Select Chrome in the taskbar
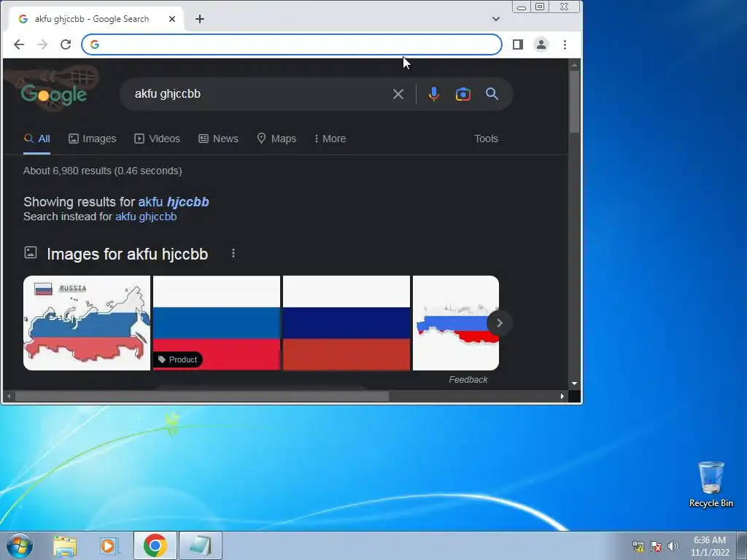Screen dimensions: 747x560 [x=155, y=545]
